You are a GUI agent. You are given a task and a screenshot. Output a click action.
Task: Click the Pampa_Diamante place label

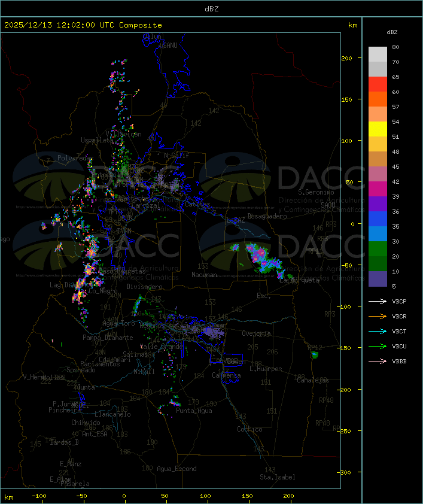[x=108, y=338]
